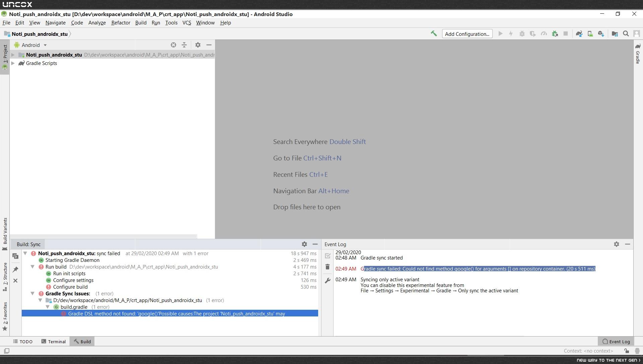This screenshot has height=364, width=643.
Task: Click Attach Debugger to Android Process icon
Action: (x=555, y=34)
